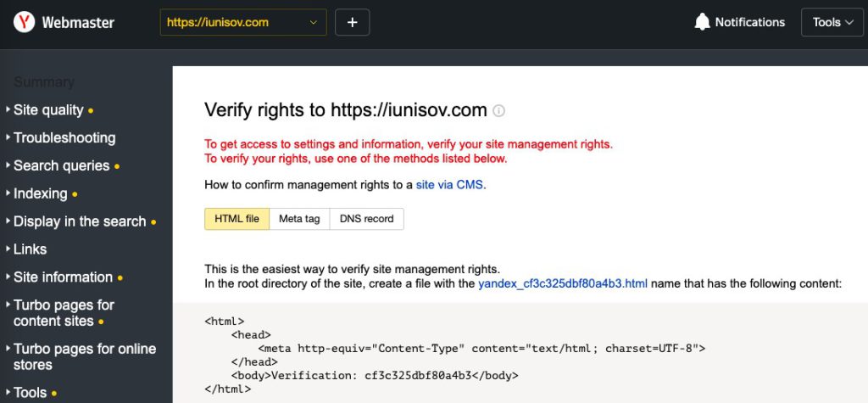Viewport: 868px width, 403px height.
Task: Expand Site quality in sidebar
Action: pyautogui.click(x=48, y=110)
